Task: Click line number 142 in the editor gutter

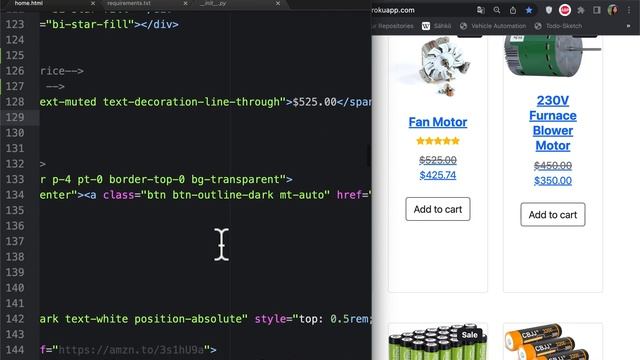Action: click(15, 319)
